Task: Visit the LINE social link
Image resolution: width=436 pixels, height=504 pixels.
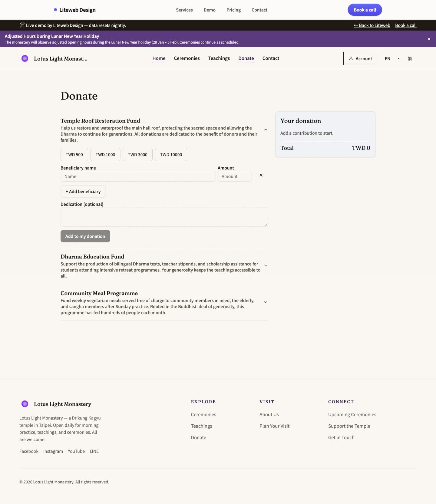Action: click(x=94, y=451)
